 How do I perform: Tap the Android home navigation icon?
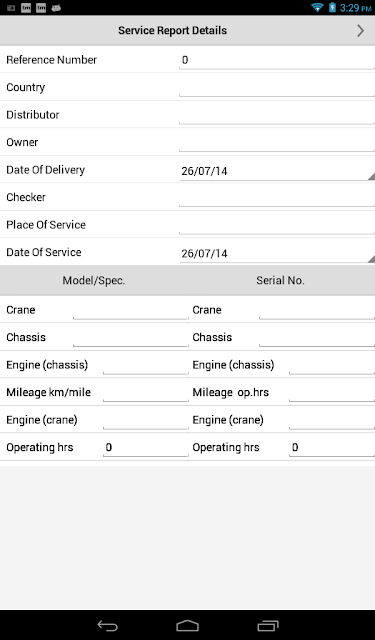[187, 625]
